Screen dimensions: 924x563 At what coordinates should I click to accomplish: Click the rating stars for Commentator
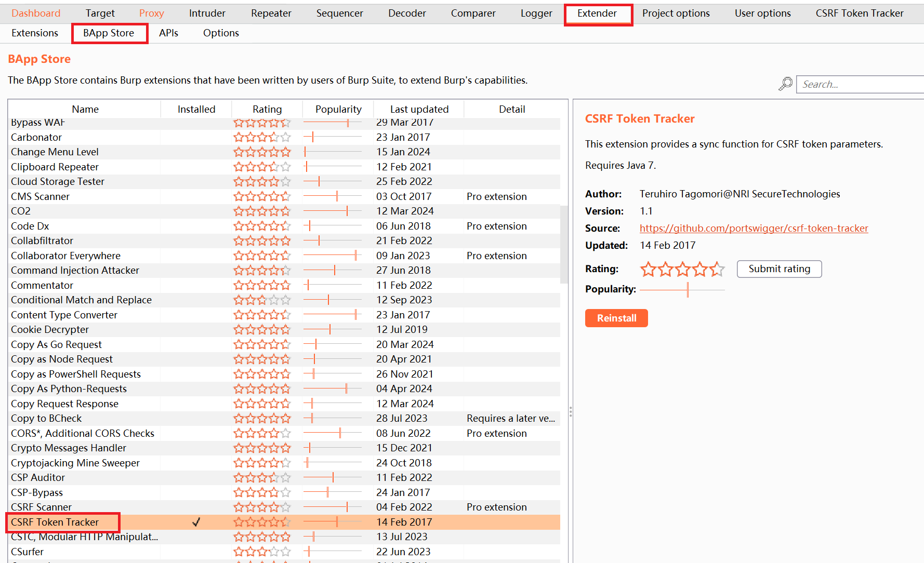(262, 285)
